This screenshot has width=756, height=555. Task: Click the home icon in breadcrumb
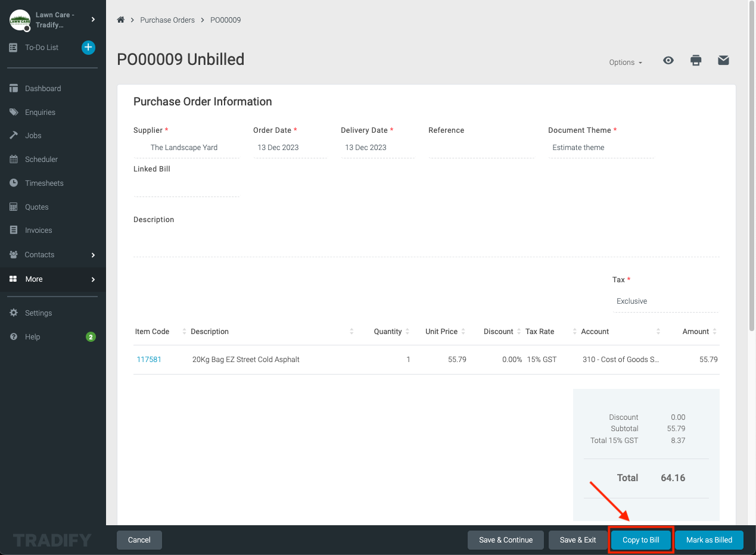click(x=121, y=20)
